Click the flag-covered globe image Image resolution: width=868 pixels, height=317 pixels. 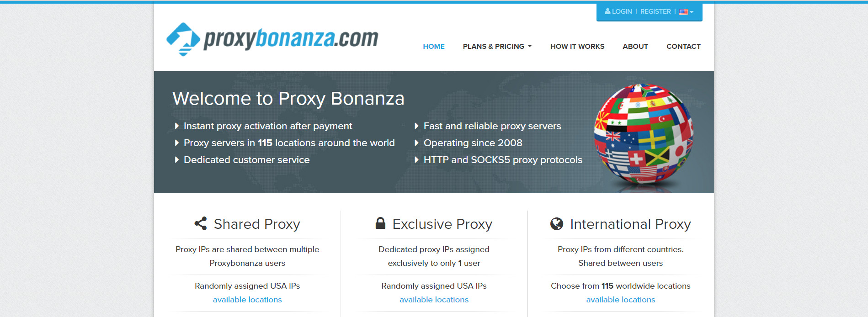point(644,133)
